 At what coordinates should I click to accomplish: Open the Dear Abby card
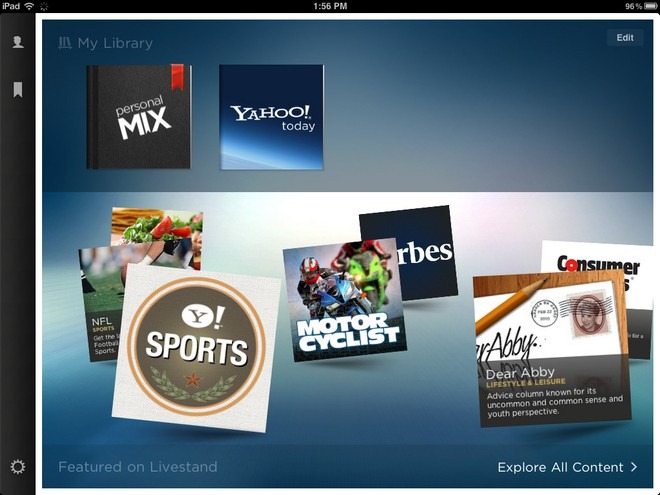pyautogui.click(x=552, y=349)
